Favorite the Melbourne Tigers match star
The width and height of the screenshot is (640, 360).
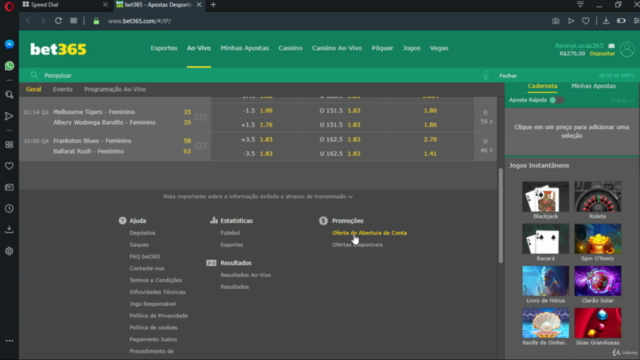[x=485, y=112]
